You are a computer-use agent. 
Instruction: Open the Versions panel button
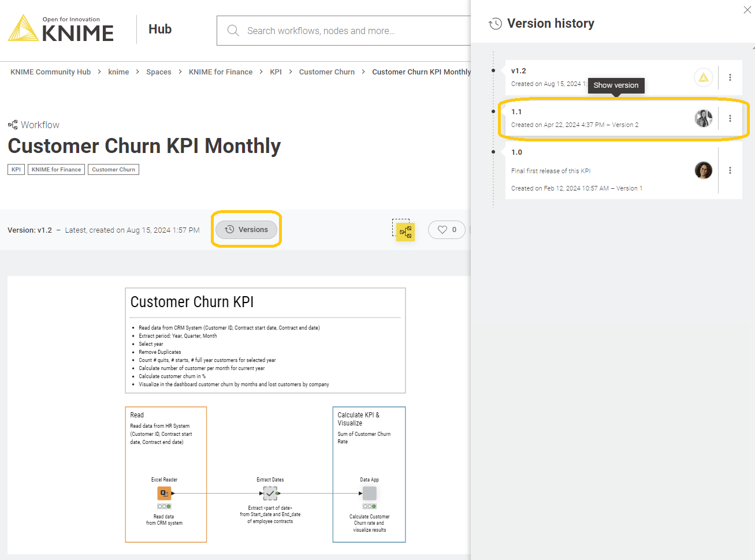coord(247,229)
